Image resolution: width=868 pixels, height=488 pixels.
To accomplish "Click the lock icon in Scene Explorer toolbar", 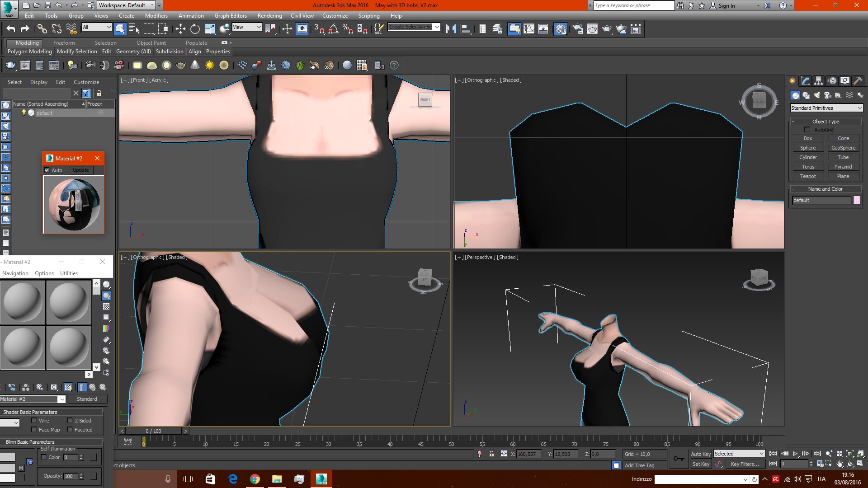I will 99,93.
